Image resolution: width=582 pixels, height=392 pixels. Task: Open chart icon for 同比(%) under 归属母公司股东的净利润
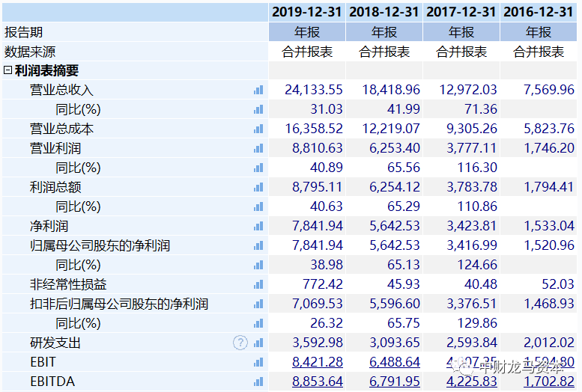pos(258,265)
